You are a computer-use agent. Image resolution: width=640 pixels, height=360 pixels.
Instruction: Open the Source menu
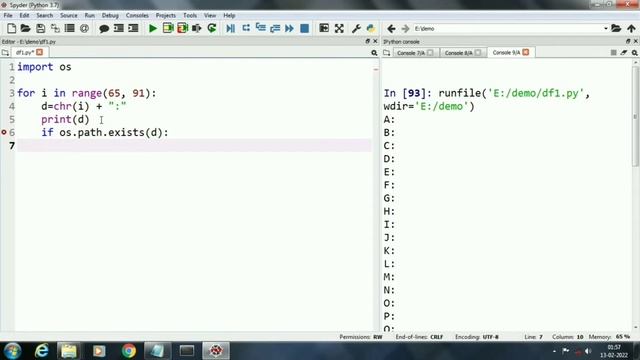tap(69, 15)
